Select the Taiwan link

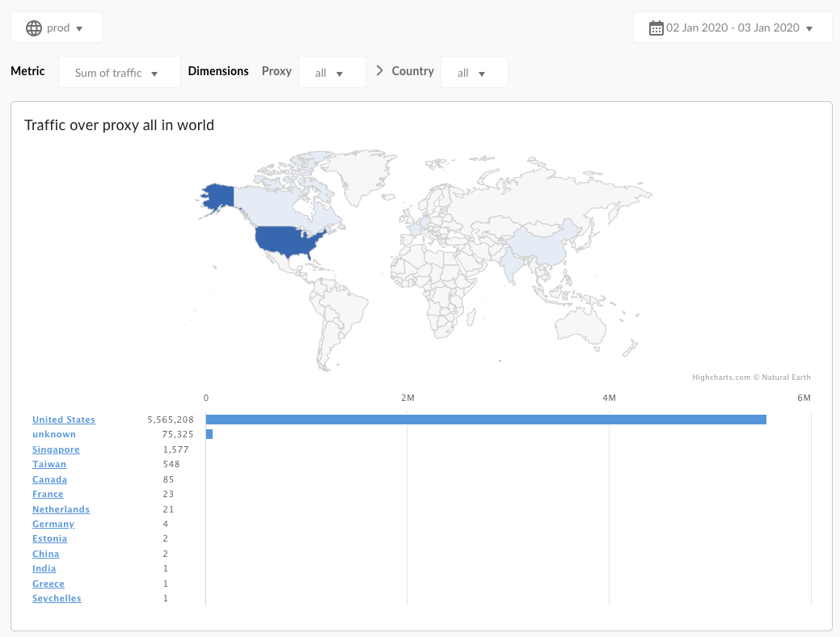[49, 464]
